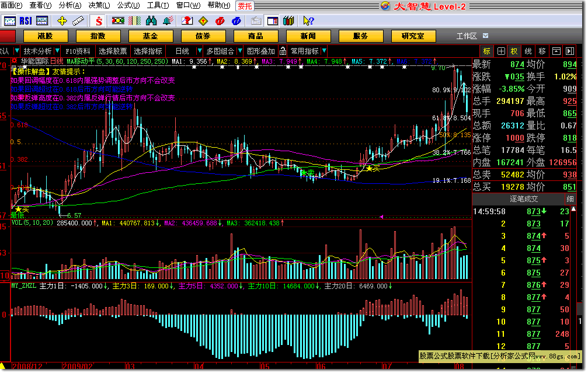Click the 港股 category button

46,36
